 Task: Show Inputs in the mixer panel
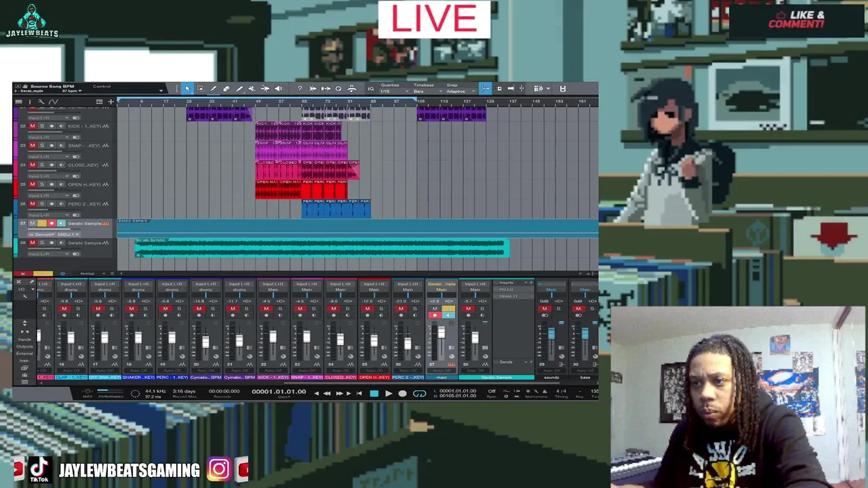click(x=24, y=340)
